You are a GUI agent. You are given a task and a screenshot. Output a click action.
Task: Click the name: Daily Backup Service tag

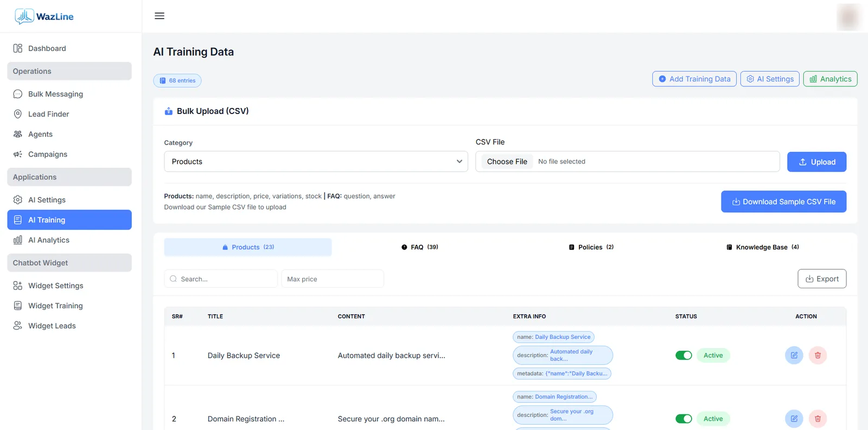coord(553,337)
